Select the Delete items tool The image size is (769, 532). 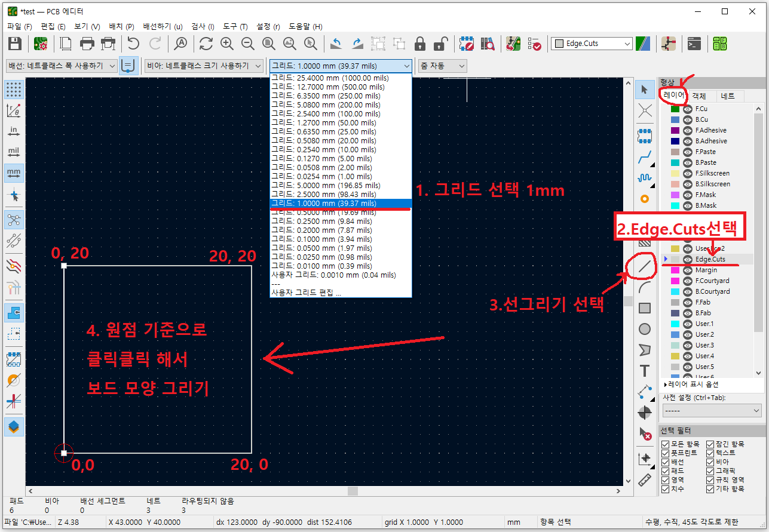[x=644, y=433]
